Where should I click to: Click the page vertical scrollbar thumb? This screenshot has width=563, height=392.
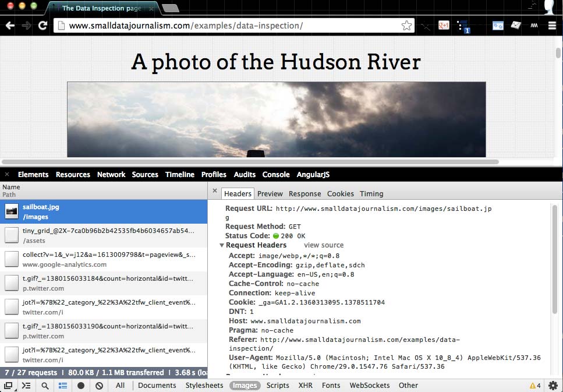pyautogui.click(x=558, y=53)
